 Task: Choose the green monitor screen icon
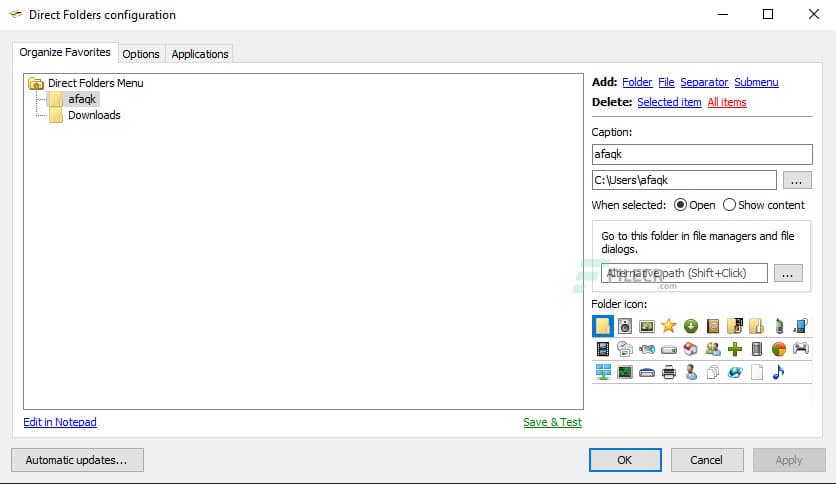625,372
